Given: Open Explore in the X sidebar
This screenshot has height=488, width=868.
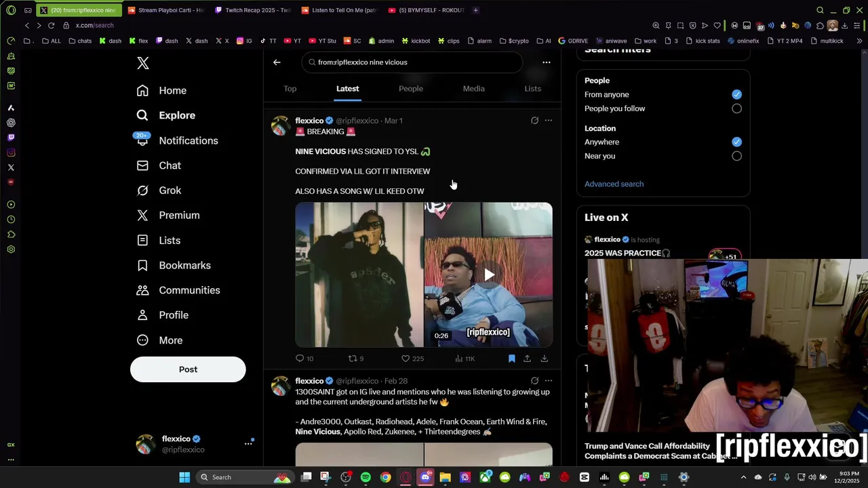Looking at the screenshot, I should (x=165, y=115).
